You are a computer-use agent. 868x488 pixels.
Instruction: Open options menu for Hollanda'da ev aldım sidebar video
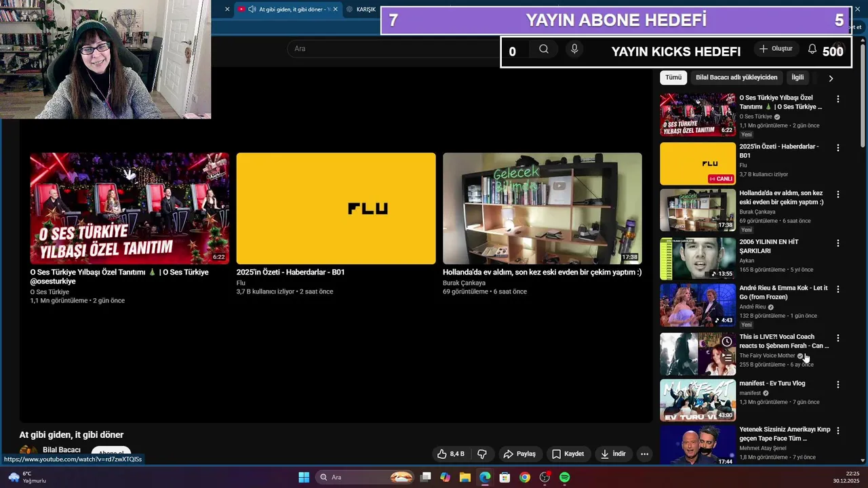[838, 195]
